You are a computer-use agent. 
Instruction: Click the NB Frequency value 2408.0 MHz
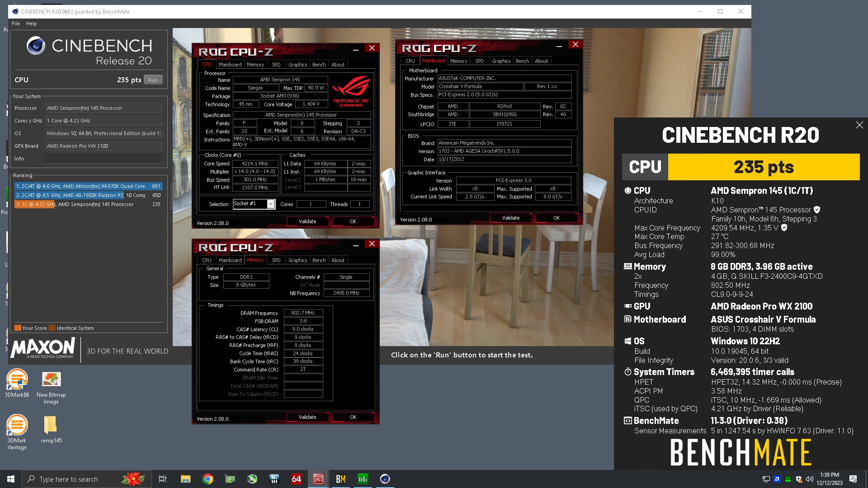(x=346, y=293)
